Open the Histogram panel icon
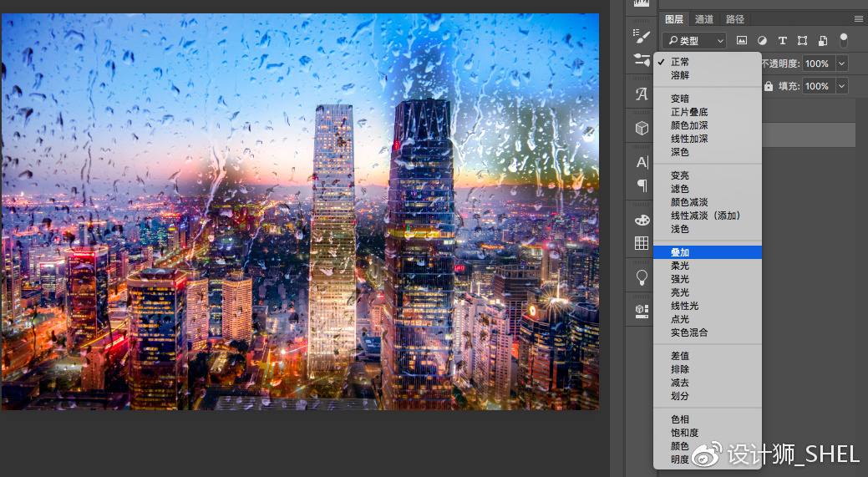The height and width of the screenshot is (477, 868). click(642, 3)
